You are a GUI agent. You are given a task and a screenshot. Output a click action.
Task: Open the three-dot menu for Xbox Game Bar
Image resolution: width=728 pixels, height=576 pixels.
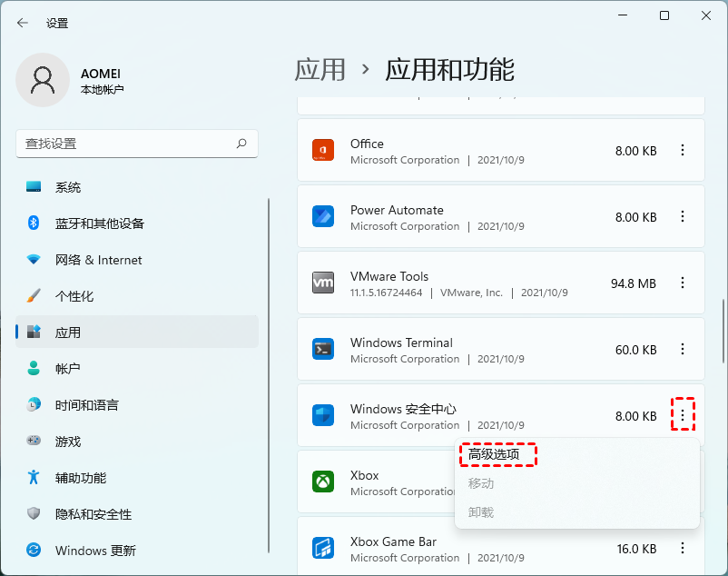(683, 549)
